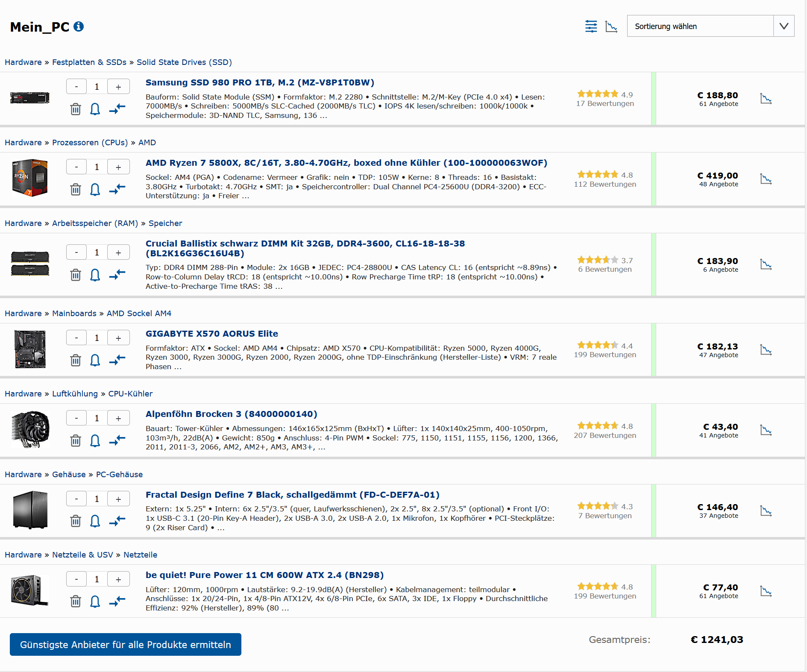Open the Sortierung wählen dropdown
This screenshot has height=672, width=807.
(710, 26)
